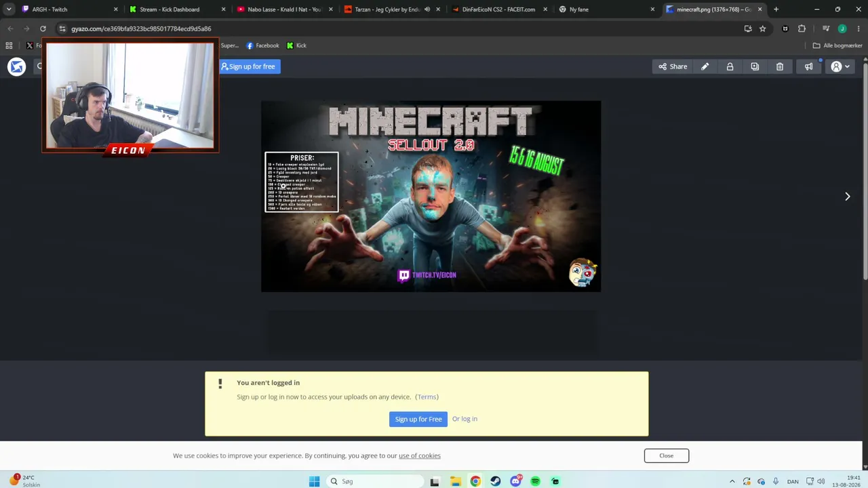The width and height of the screenshot is (868, 488).
Task: Close the minecraft.png Gyazo tab
Action: pos(759,9)
